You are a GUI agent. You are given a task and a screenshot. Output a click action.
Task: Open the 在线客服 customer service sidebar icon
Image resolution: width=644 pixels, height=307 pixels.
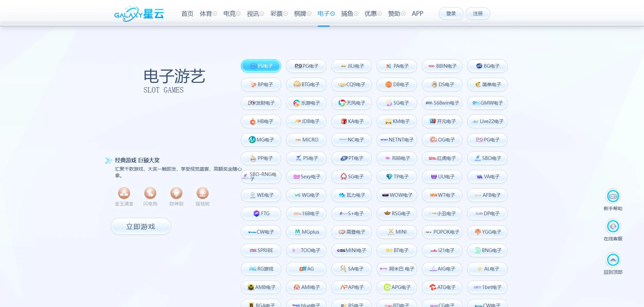(613, 227)
